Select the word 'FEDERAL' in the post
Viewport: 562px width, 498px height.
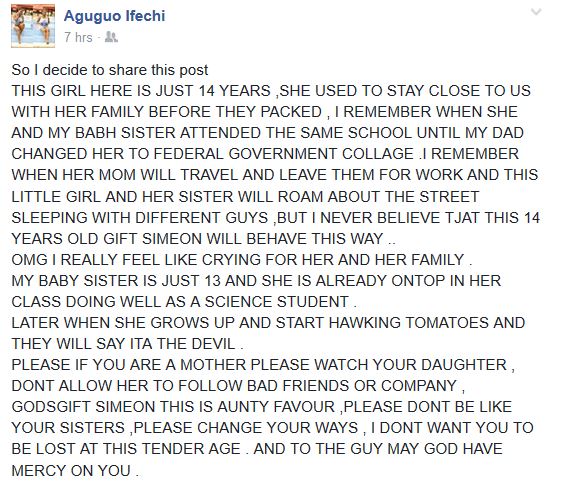coord(189,154)
